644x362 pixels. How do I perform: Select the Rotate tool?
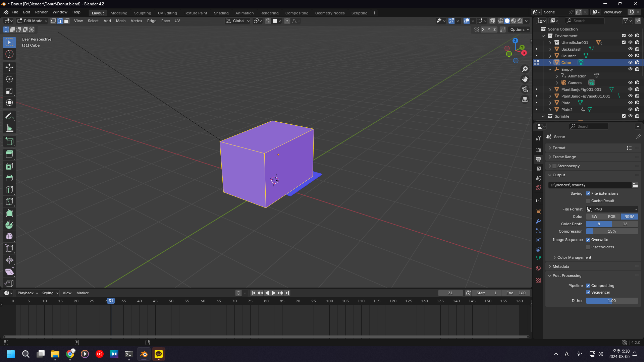pos(9,79)
